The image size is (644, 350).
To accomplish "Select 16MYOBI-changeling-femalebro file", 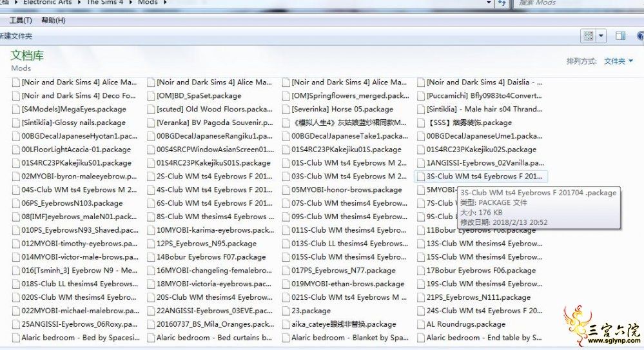I will pyautogui.click(x=214, y=271).
